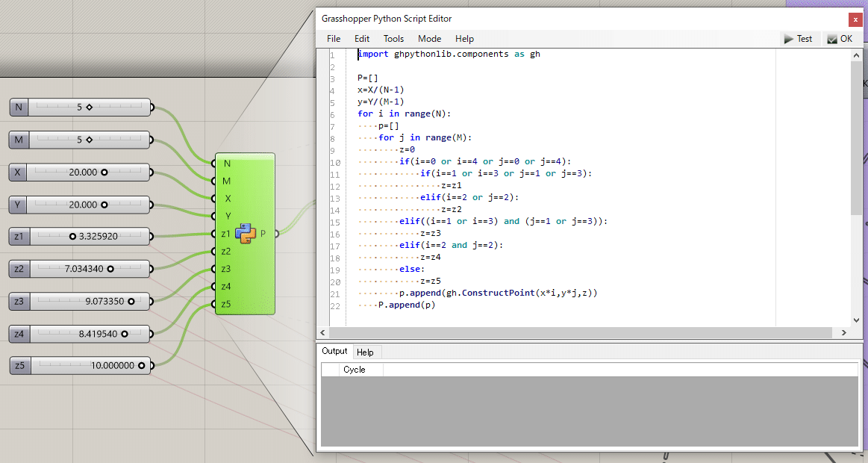Click the import ghpythonlib.components line

[x=449, y=55]
